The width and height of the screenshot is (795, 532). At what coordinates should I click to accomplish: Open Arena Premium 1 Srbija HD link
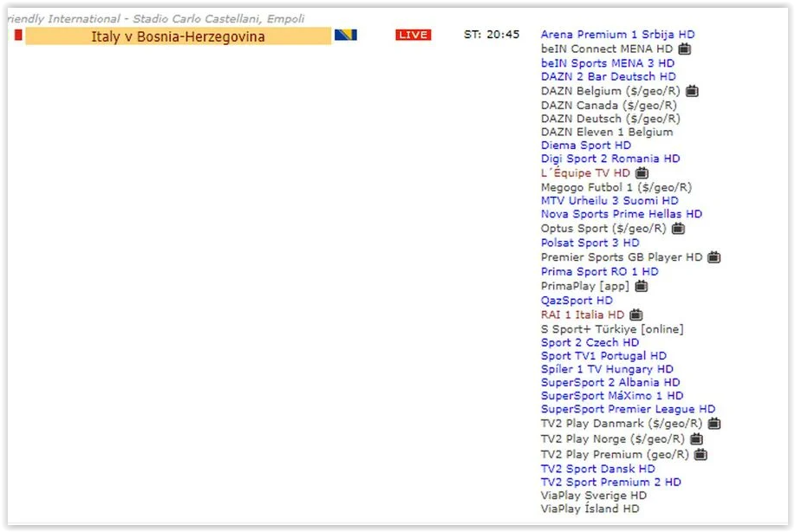pos(617,35)
